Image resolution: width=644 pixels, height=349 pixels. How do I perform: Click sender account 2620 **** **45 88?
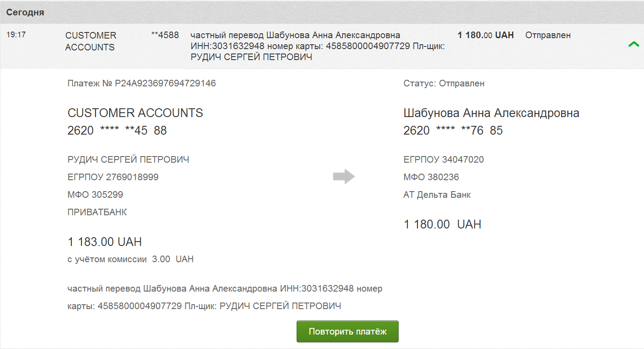click(117, 131)
